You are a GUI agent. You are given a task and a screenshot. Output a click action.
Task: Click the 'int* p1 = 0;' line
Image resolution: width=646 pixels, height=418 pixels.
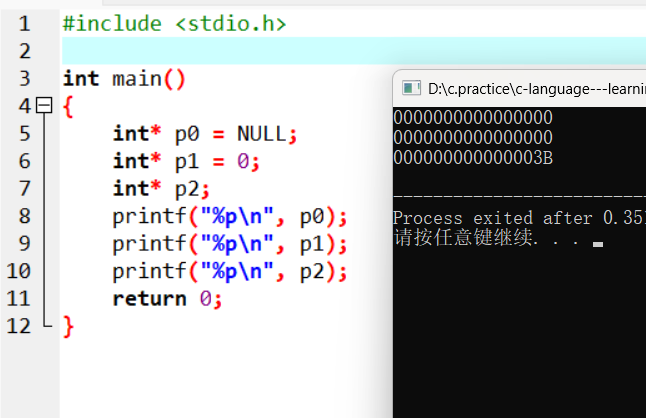(186, 161)
